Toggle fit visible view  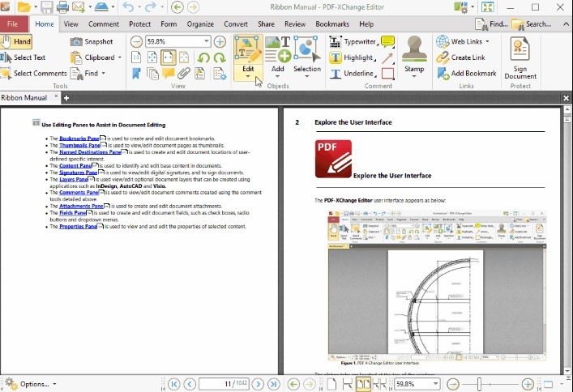184,58
